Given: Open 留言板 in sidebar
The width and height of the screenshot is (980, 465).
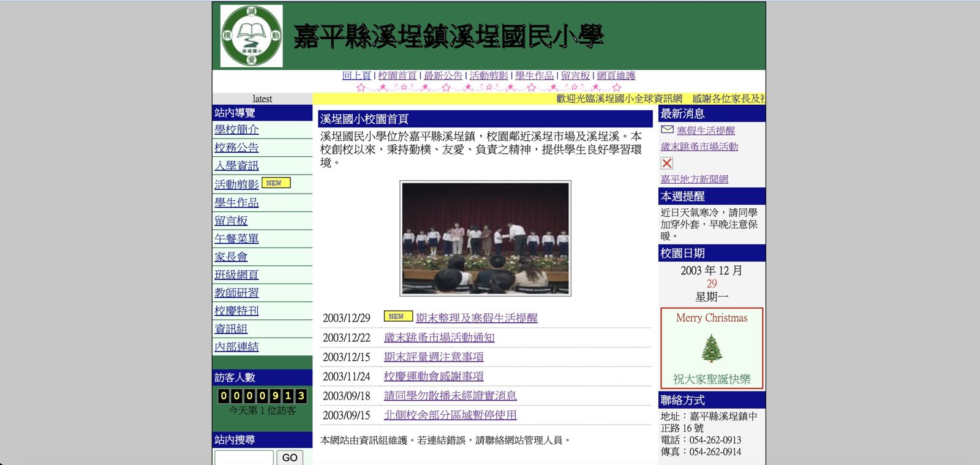Looking at the screenshot, I should click(231, 221).
